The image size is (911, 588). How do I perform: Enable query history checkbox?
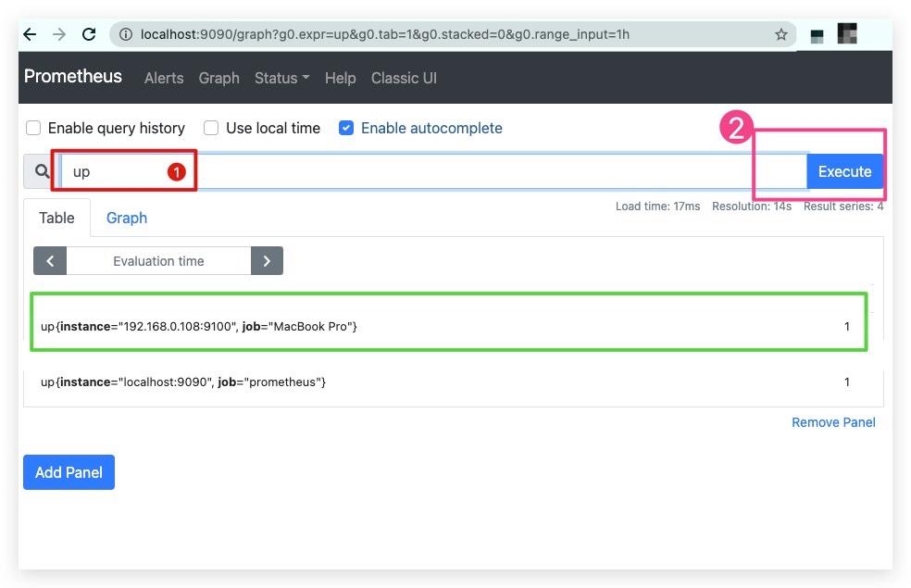[33, 128]
